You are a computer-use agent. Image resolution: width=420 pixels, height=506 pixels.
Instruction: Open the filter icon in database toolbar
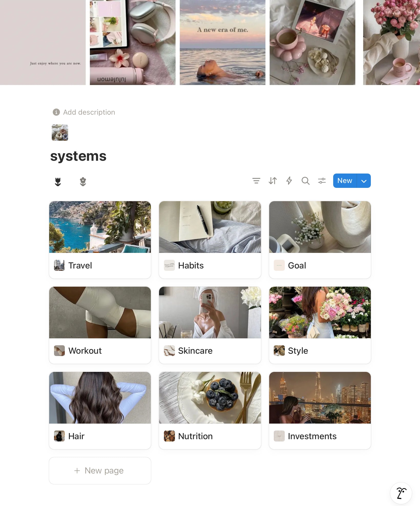(256, 181)
